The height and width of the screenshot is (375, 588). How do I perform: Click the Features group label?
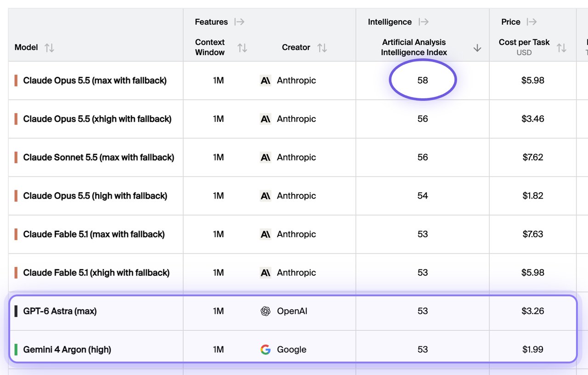(211, 22)
